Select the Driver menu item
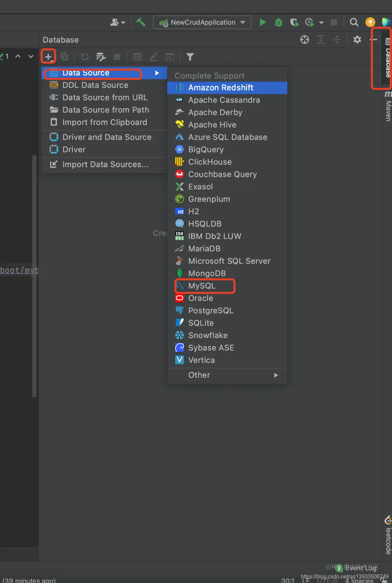392x583 pixels. point(104,149)
